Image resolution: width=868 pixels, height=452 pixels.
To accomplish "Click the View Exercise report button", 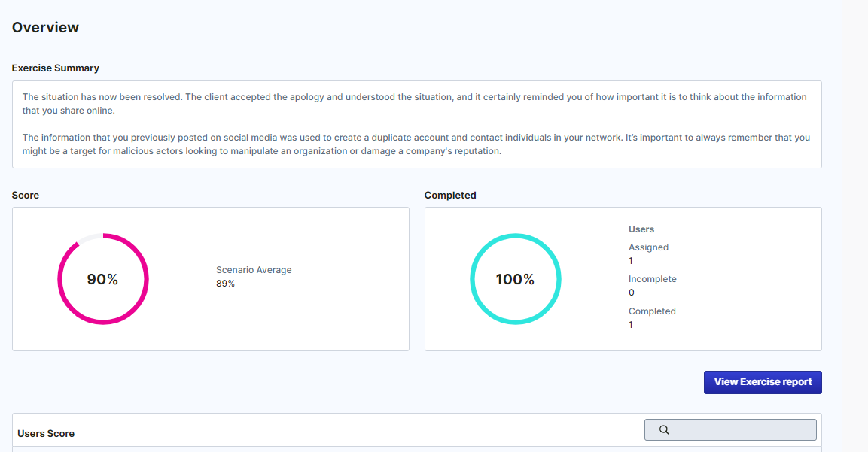I will [762, 382].
